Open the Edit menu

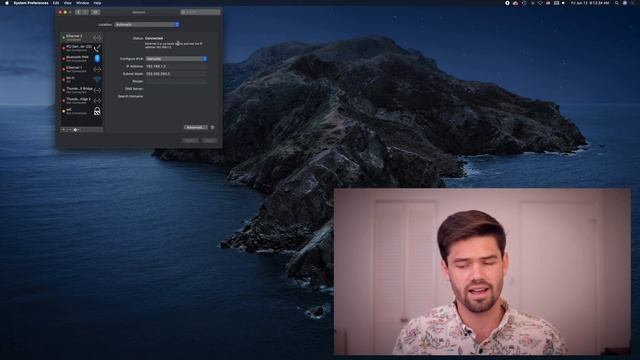tap(56, 3)
